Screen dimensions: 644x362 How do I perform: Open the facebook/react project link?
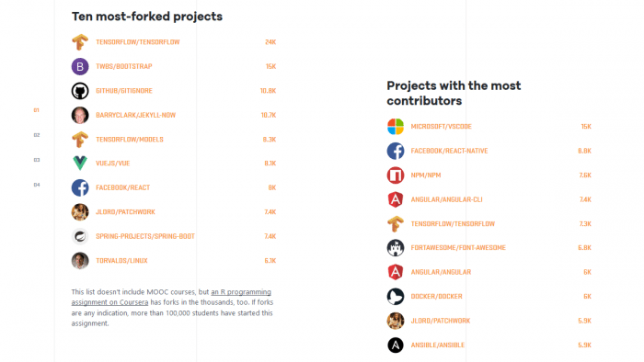pyautogui.click(x=122, y=187)
